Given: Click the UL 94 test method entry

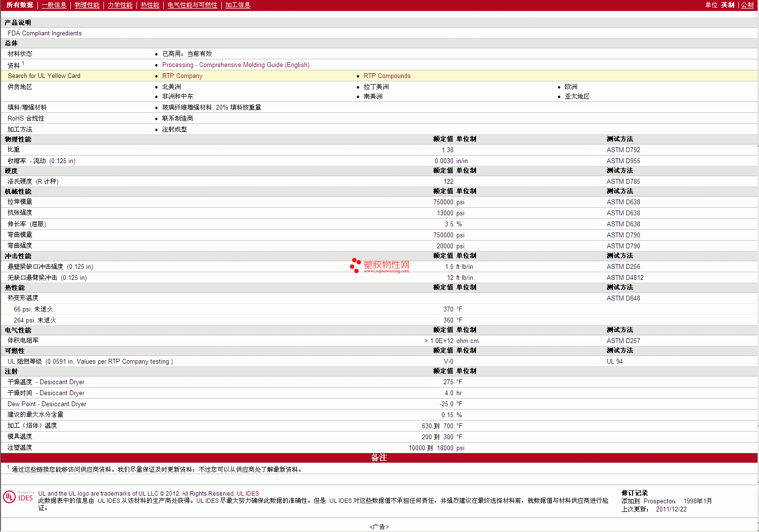Looking at the screenshot, I should click(x=614, y=361).
